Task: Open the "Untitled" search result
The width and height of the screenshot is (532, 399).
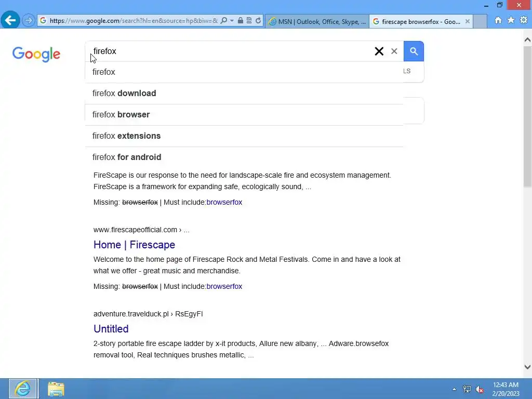Action: [111, 329]
